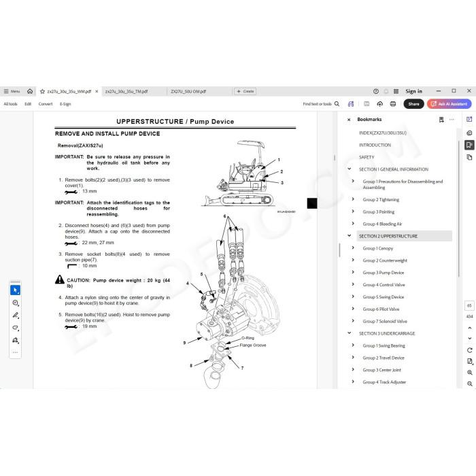Expand Group 3 Pump Device bookmark

(353, 272)
